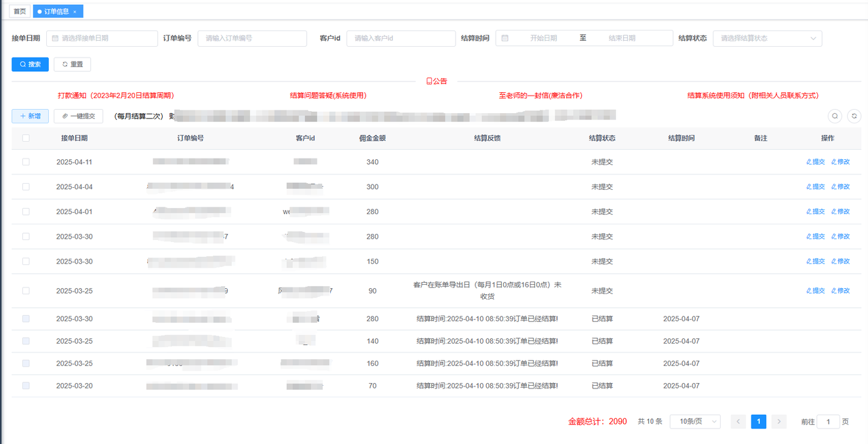The width and height of the screenshot is (868, 444).
Task: Click the 接单日期 column header
Action: (x=74, y=138)
